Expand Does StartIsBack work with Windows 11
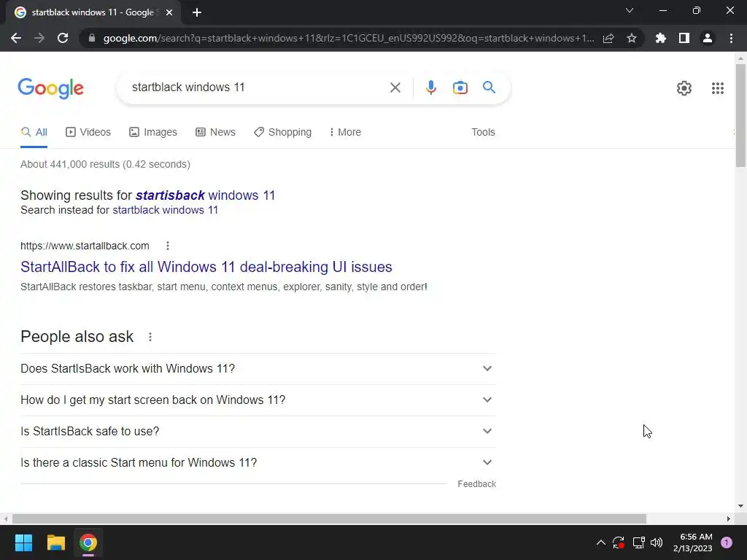The width and height of the screenshot is (747, 560). (258, 368)
